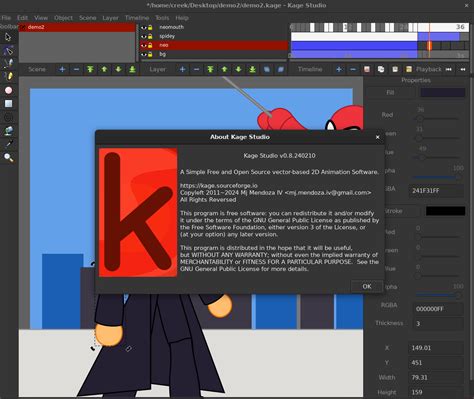Click the yellow frame icon before Playback
474x399 pixels.
(x=409, y=69)
